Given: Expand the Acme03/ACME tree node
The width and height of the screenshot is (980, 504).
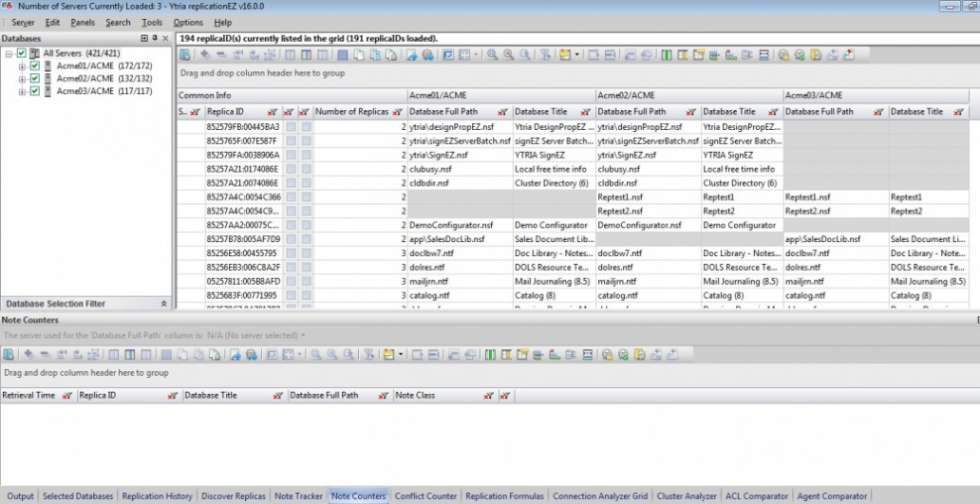Looking at the screenshot, I should pos(22,91).
